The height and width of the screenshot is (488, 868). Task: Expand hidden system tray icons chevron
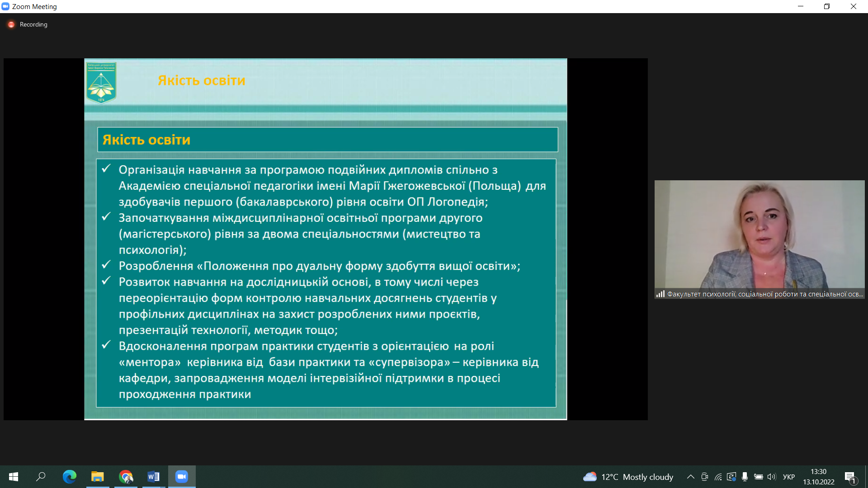(x=690, y=477)
